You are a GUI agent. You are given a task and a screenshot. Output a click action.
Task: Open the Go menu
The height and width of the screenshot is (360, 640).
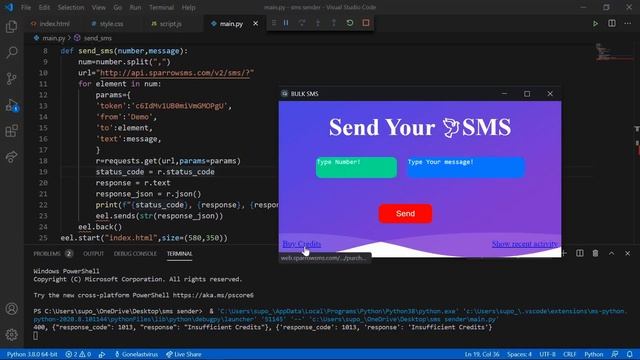coord(118,7)
